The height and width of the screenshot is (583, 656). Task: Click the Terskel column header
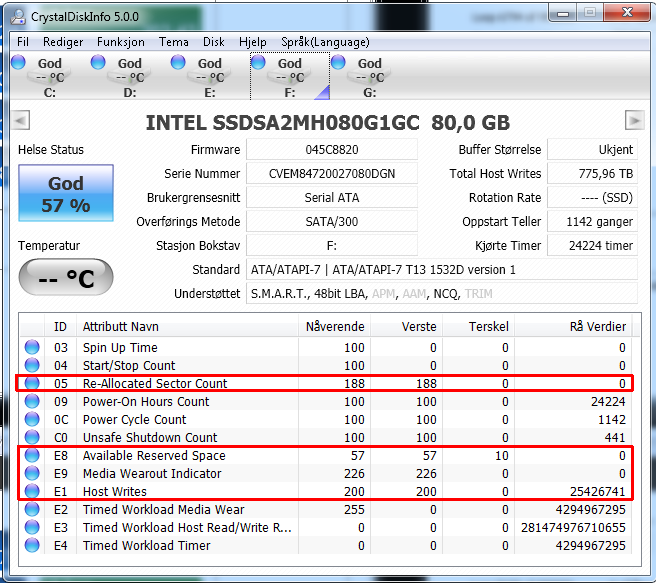479,326
